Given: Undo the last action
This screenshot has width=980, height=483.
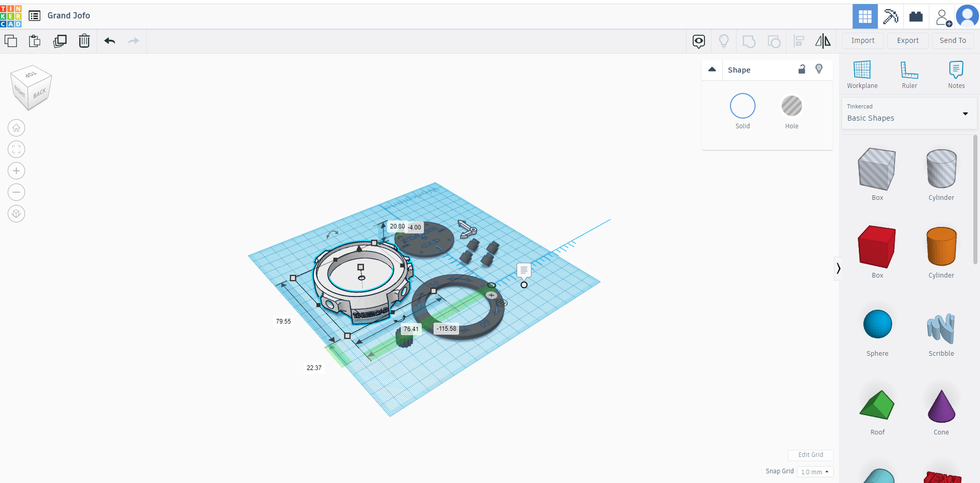Looking at the screenshot, I should [x=109, y=41].
